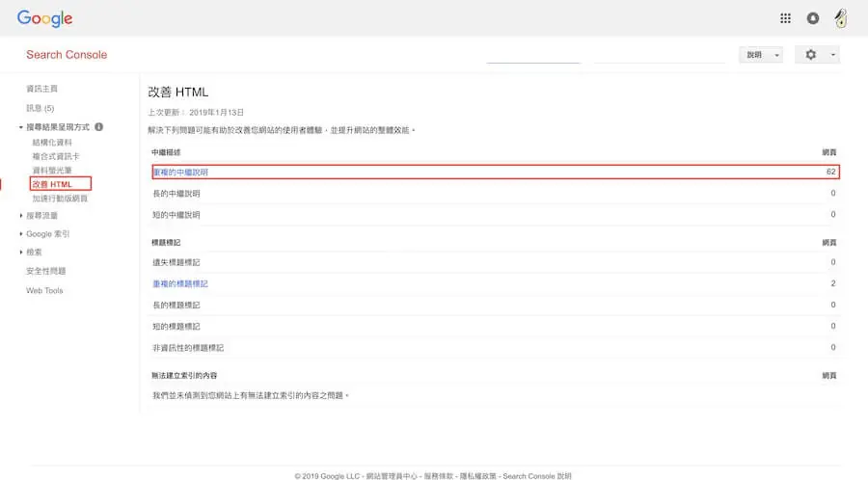Open the 重複的標題標記 link
This screenshot has height=480, width=868.
coord(180,283)
